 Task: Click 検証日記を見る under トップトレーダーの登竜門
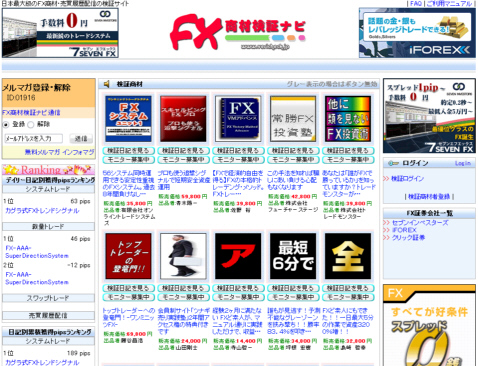[128, 288]
